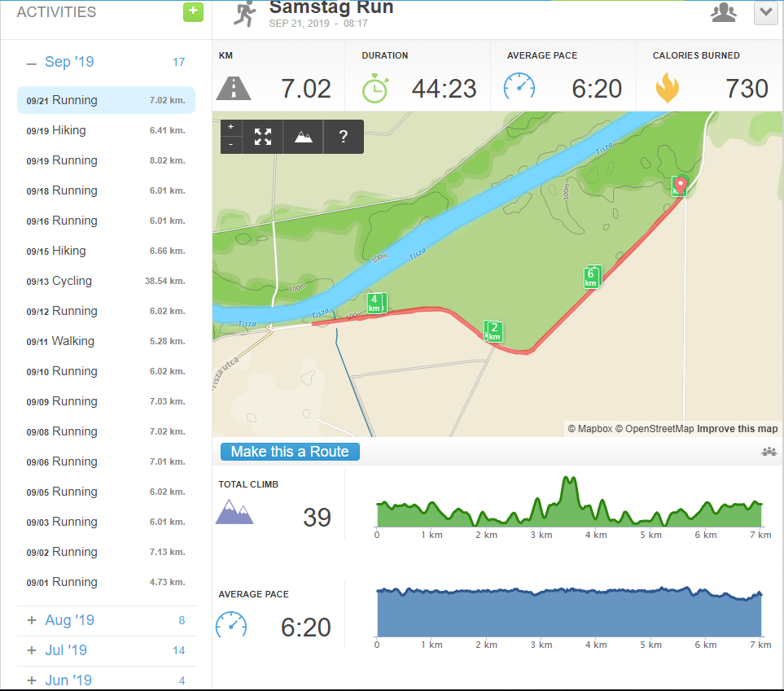Click the road distance icon under KM
Screen dimensions: 784x691
click(x=234, y=89)
